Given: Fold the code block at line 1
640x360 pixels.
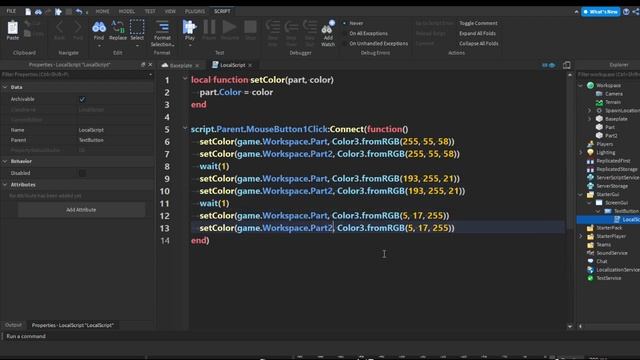Looking at the screenshot, I should pos(185,78).
